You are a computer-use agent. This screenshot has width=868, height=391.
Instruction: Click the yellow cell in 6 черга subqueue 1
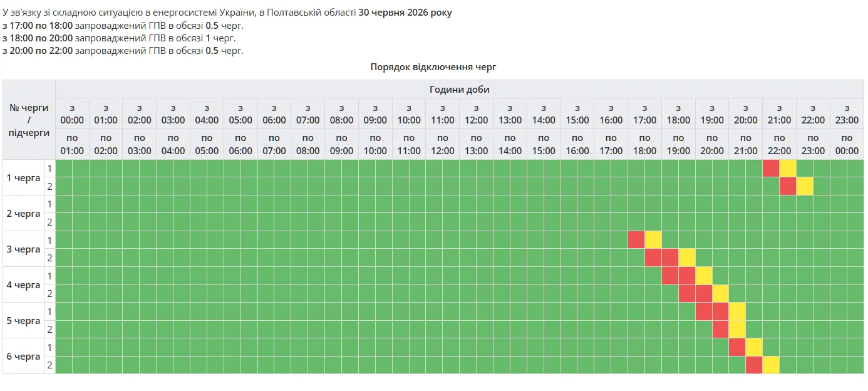[x=754, y=347]
